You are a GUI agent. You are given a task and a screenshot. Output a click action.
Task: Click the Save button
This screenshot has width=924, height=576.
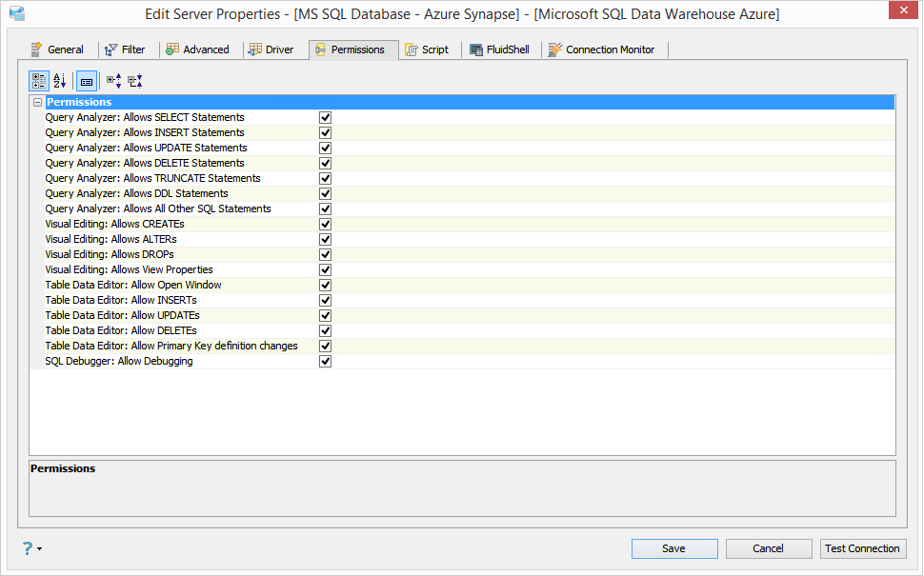coord(674,548)
